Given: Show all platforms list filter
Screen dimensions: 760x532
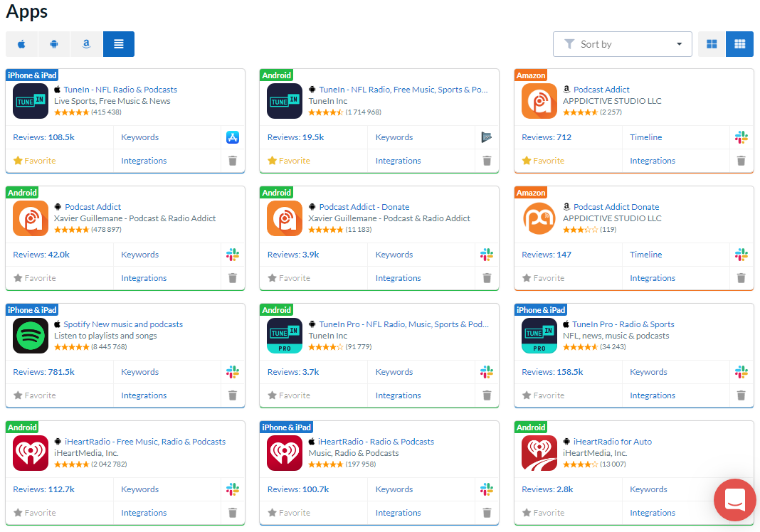Looking at the screenshot, I should [x=119, y=44].
